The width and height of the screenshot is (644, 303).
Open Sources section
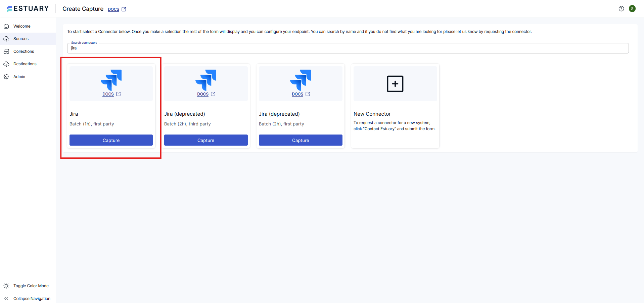[28, 39]
